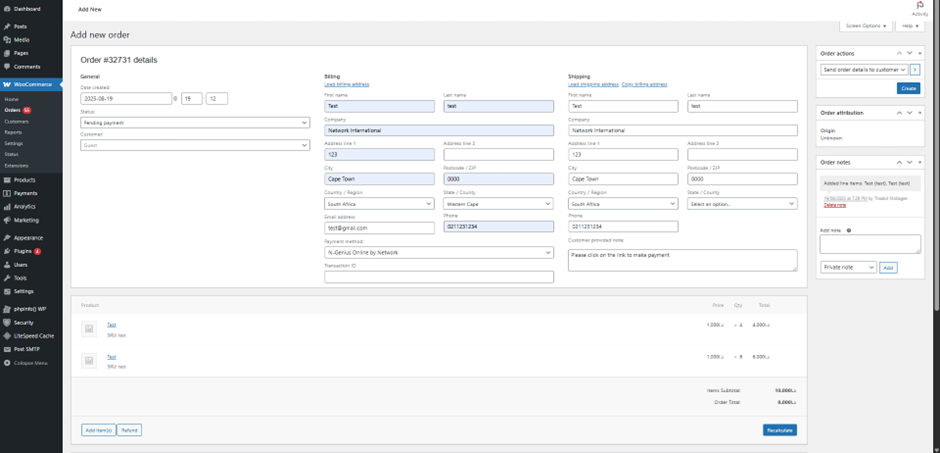
Task: Click inside the Add note textarea
Action: point(870,244)
